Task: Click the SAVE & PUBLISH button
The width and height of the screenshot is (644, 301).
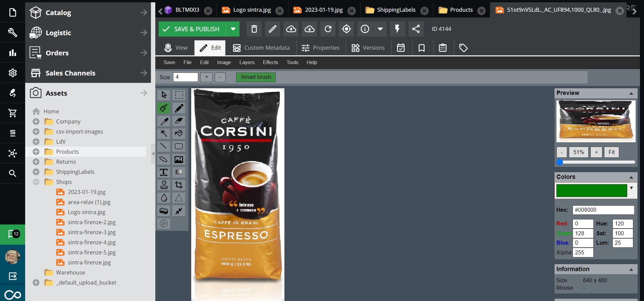Action: [x=192, y=29]
